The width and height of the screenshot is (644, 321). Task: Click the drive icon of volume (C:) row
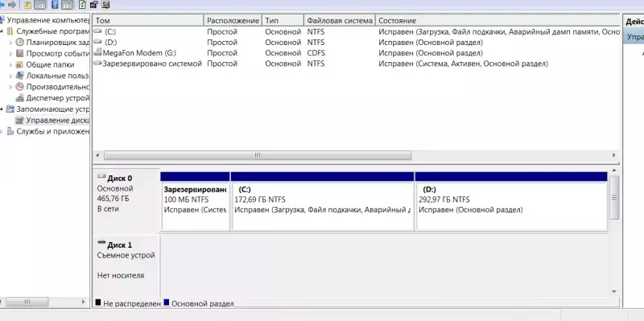click(97, 31)
